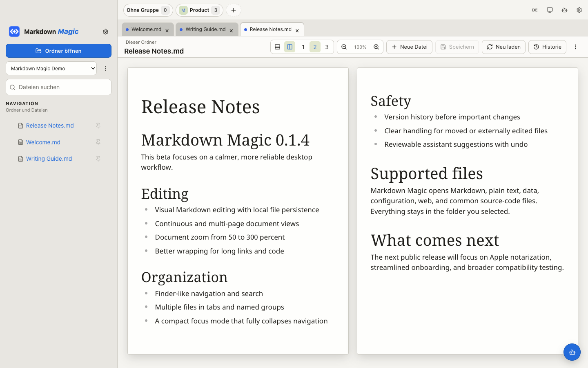
Task: Switch to the Welcome.md tab
Action: coord(146,29)
